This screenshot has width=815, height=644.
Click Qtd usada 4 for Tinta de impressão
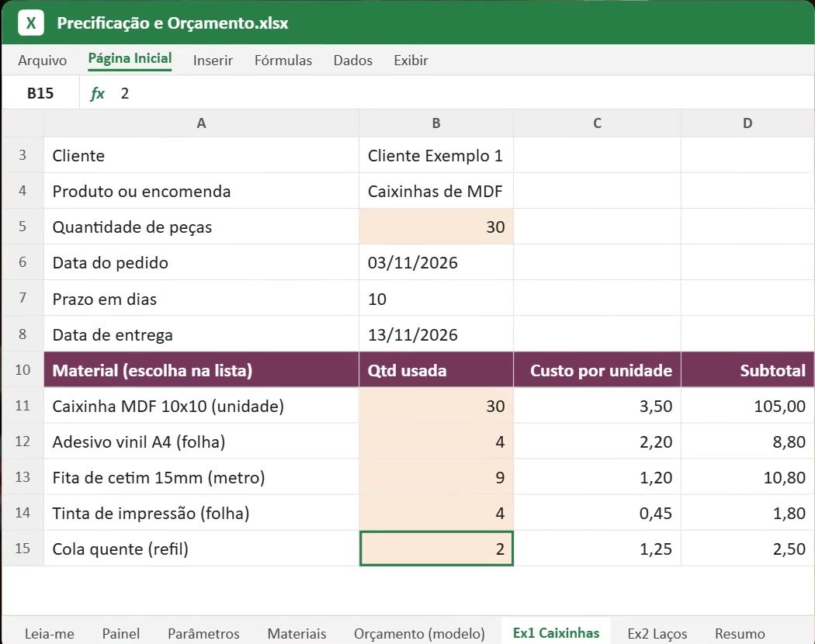[x=436, y=513]
